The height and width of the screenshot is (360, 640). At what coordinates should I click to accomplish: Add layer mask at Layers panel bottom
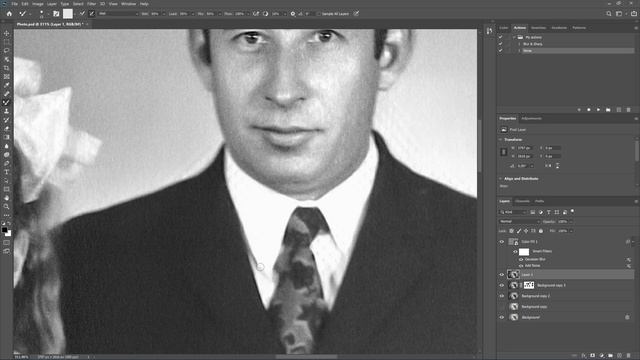pos(593,356)
